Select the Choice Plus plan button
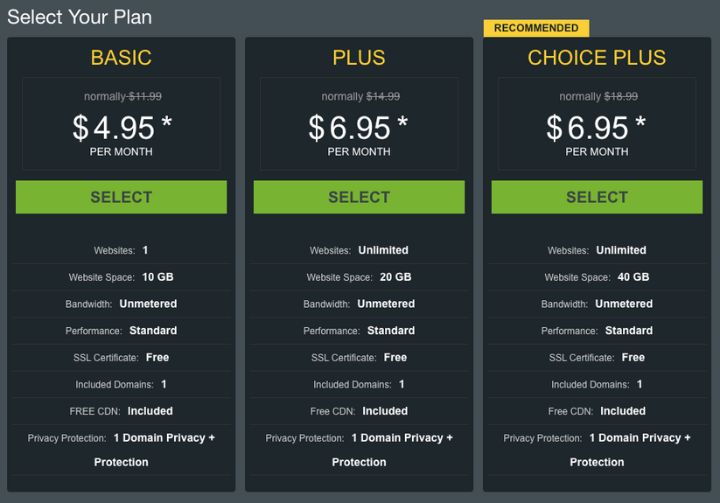720x503 pixels. tap(597, 197)
